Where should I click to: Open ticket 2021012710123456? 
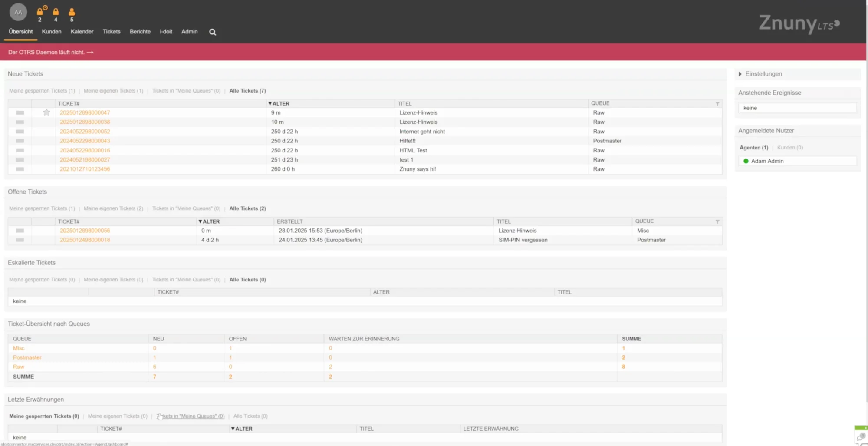pyautogui.click(x=85, y=169)
